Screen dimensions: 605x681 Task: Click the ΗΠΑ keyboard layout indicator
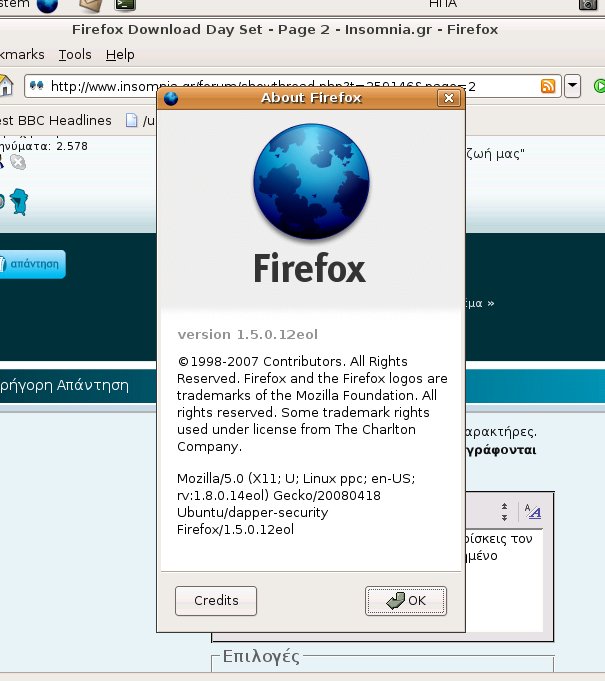pyautogui.click(x=443, y=4)
